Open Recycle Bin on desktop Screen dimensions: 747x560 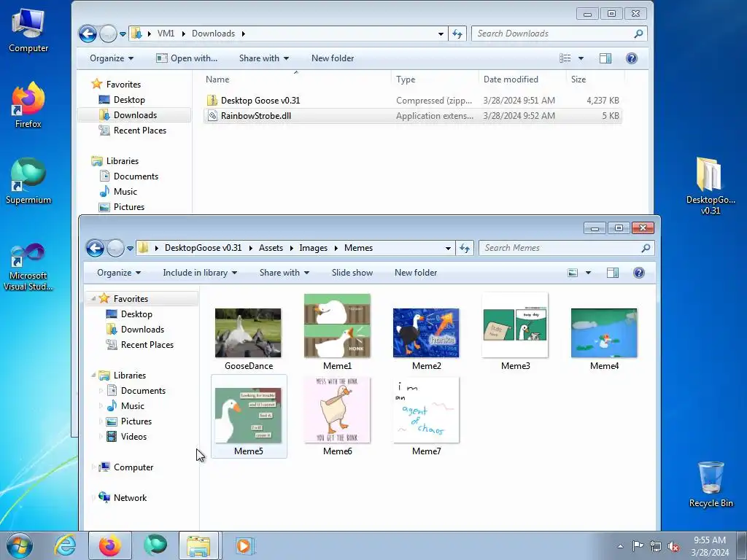pyautogui.click(x=711, y=484)
